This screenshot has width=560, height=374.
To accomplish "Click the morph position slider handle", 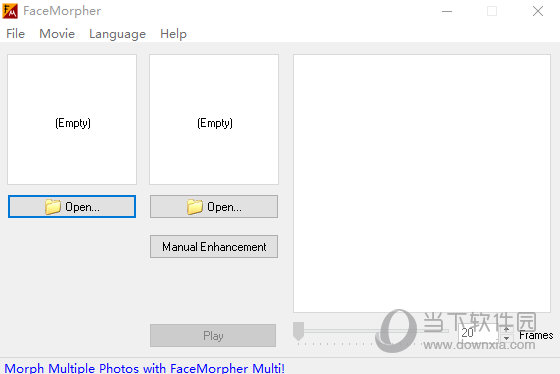I will click(299, 331).
